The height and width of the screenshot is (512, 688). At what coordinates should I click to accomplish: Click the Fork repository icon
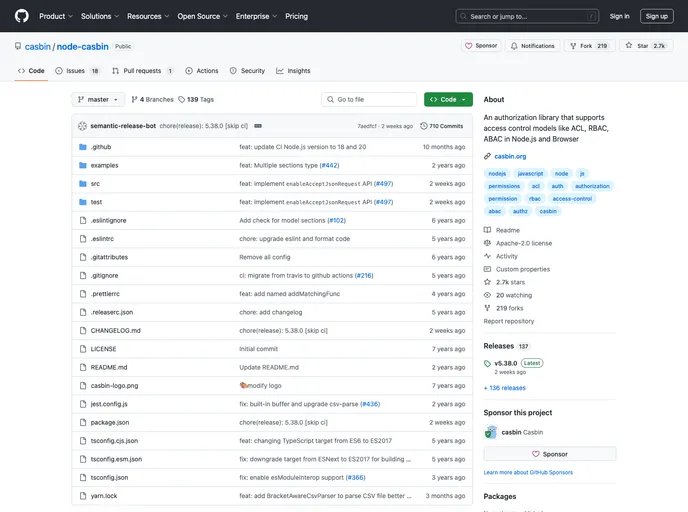tap(573, 46)
